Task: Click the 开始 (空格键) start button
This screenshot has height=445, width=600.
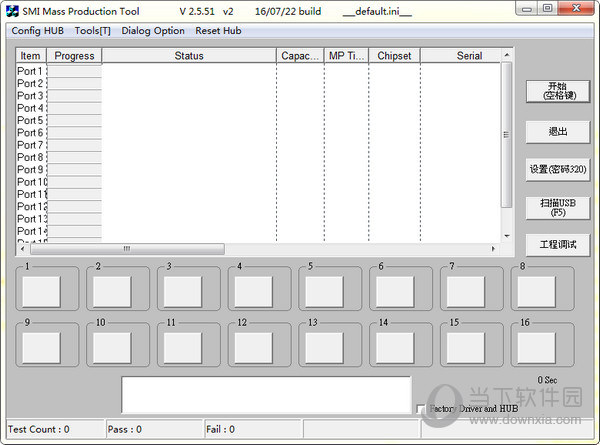Action: pyautogui.click(x=558, y=91)
